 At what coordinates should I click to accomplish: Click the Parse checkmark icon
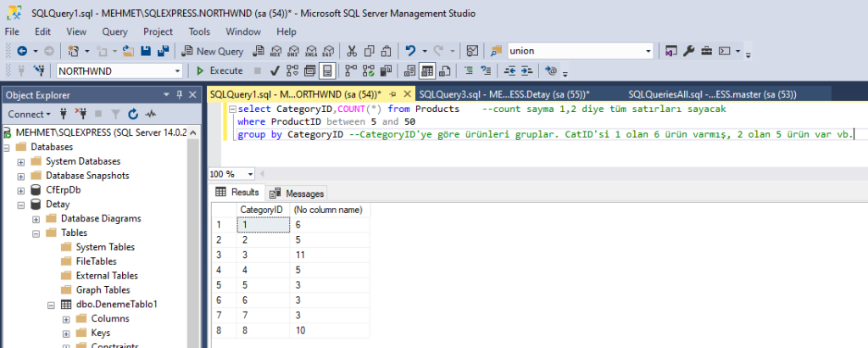(274, 70)
